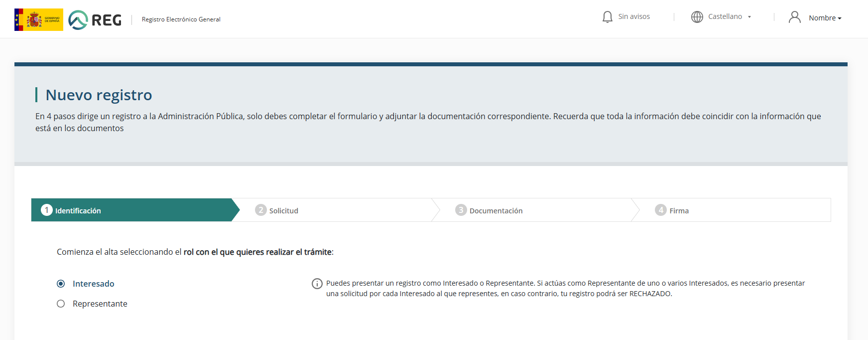Choose the Representante label option

100,304
